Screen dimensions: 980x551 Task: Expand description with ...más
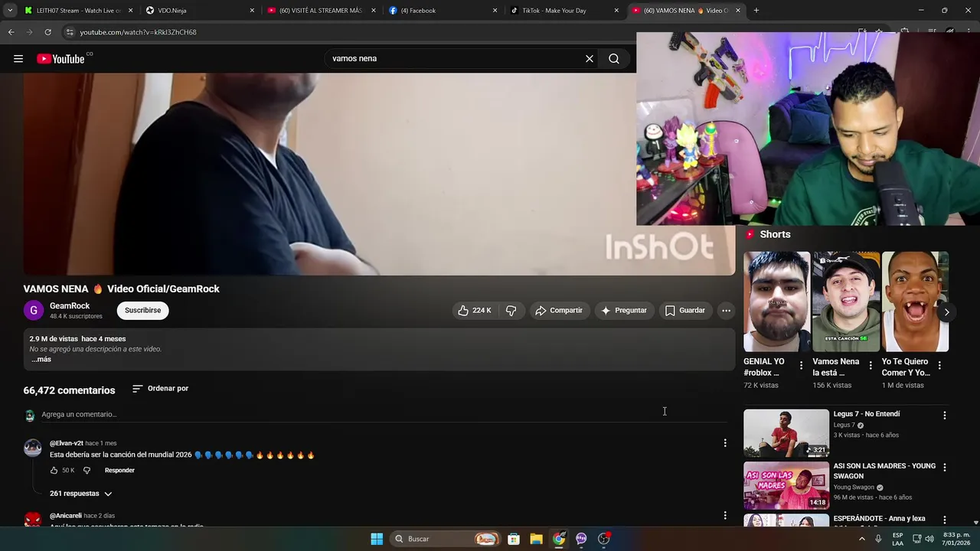(41, 360)
